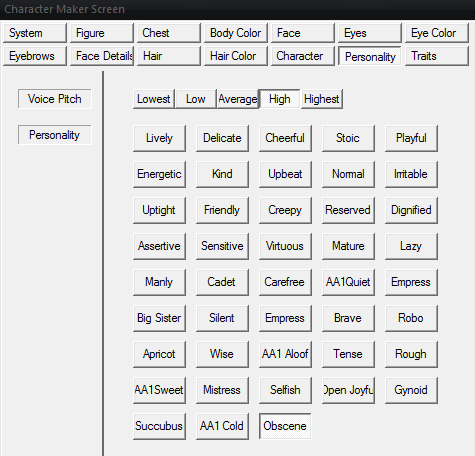This screenshot has height=456, width=475.
Task: Select the Cheerful personality
Action: click(285, 138)
